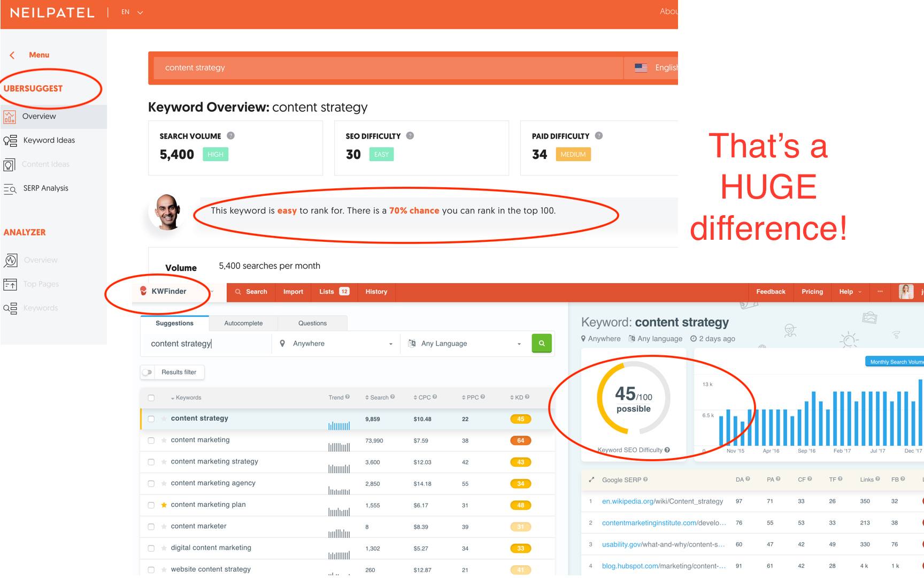Viewport: 924px width, 578px height.
Task: Sort by the Keywords column header
Action: point(186,398)
